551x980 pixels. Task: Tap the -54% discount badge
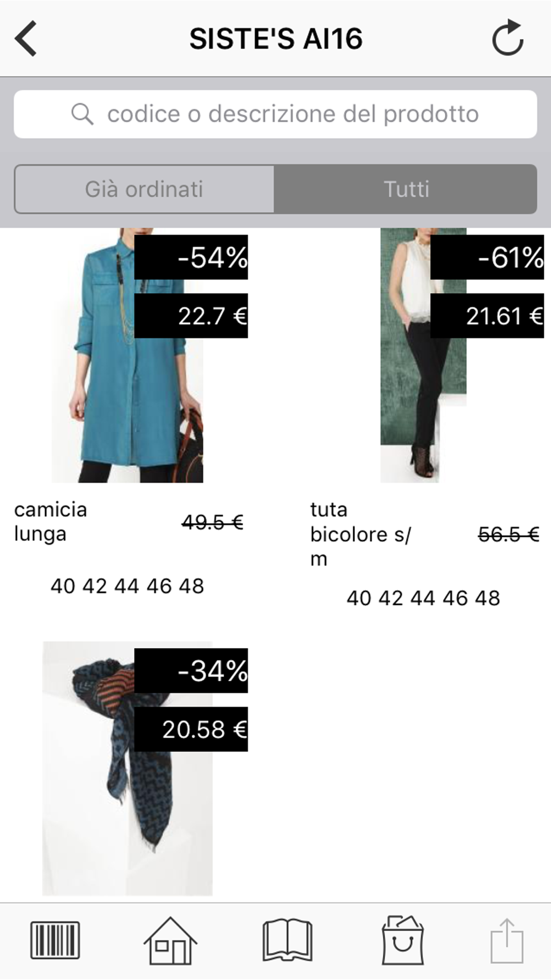pyautogui.click(x=191, y=257)
